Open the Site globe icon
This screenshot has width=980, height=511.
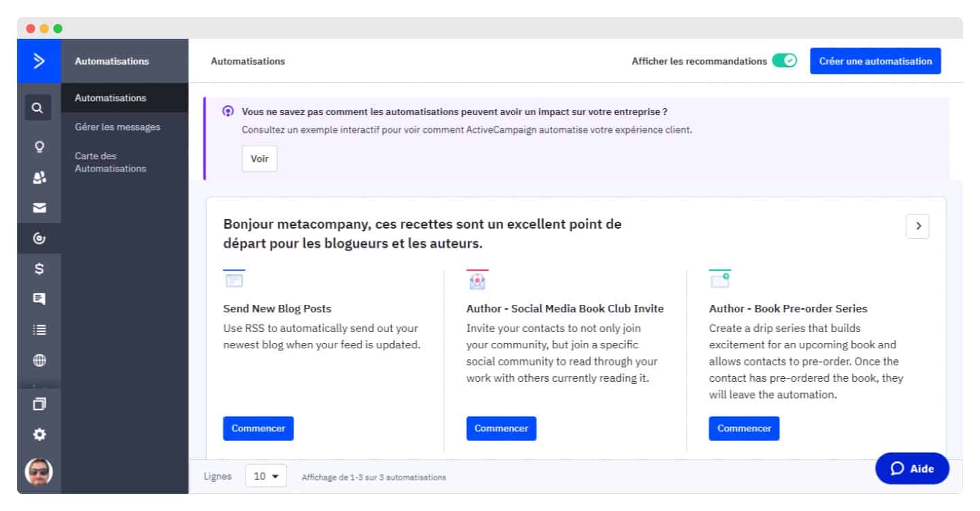tap(39, 361)
